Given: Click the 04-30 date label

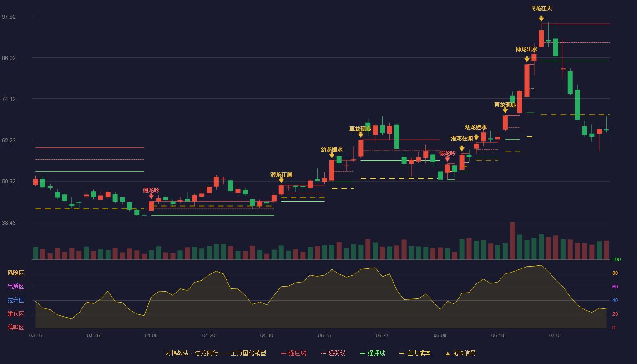Looking at the screenshot, I should point(267,335).
